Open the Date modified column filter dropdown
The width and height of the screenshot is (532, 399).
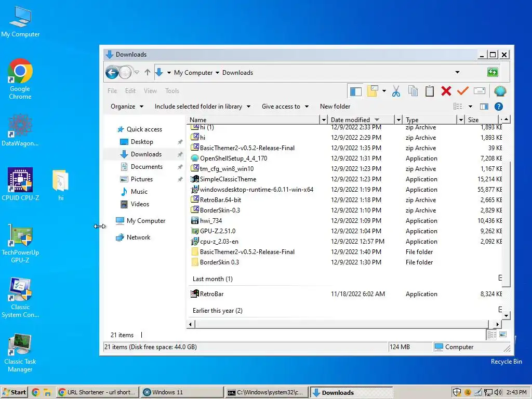(399, 120)
